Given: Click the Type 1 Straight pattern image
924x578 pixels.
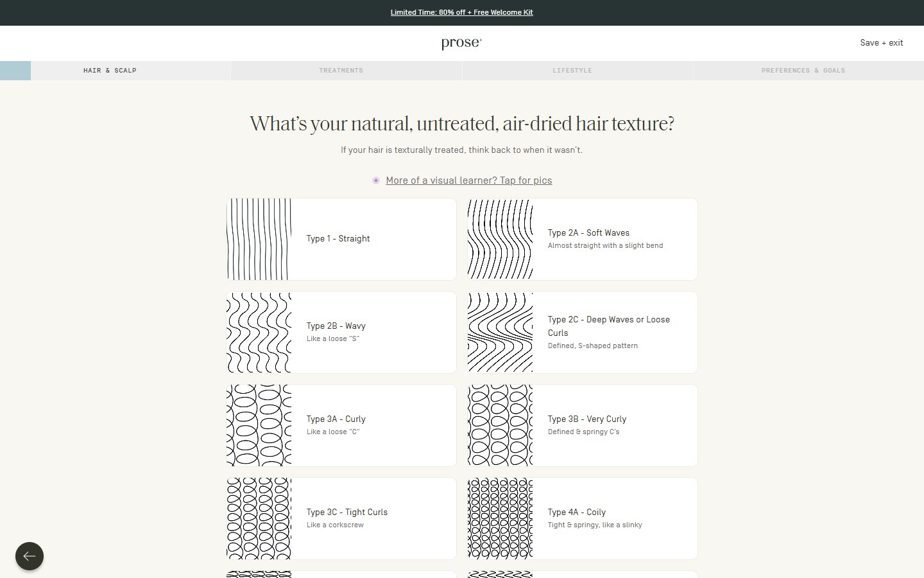Looking at the screenshot, I should coord(259,239).
